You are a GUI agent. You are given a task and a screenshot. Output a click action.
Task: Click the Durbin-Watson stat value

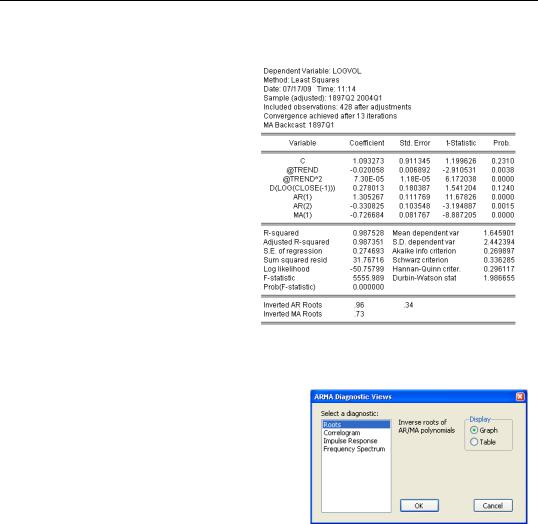[x=499, y=278]
